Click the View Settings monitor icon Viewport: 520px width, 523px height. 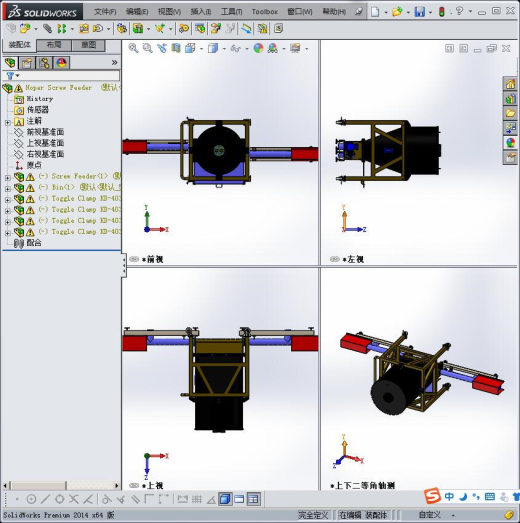coord(295,48)
